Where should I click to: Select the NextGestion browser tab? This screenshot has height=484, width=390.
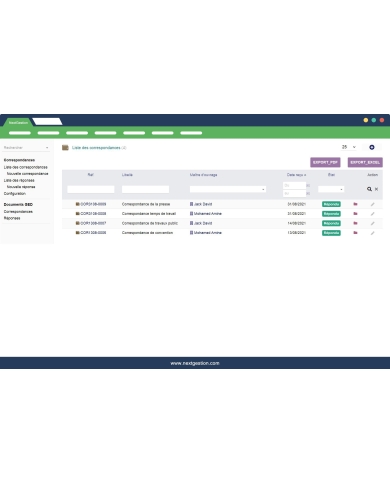coord(18,122)
